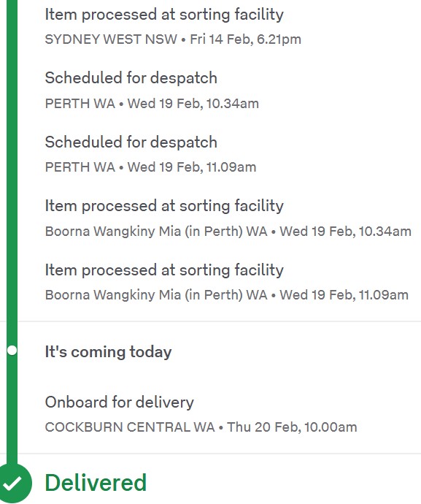Screen dimensions: 421x504
Task: Click Boorna Wangkiny Mia 10.34am location line
Action: click(x=228, y=232)
